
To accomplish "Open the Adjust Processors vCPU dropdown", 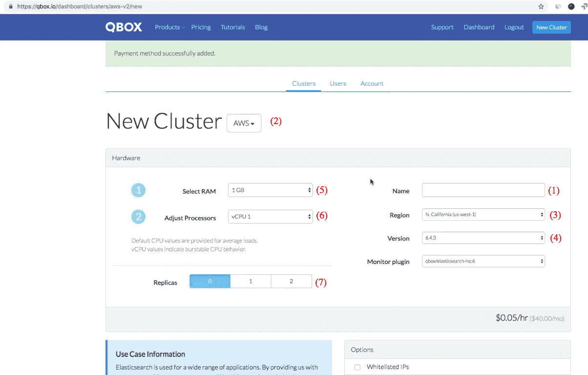I will coord(270,217).
